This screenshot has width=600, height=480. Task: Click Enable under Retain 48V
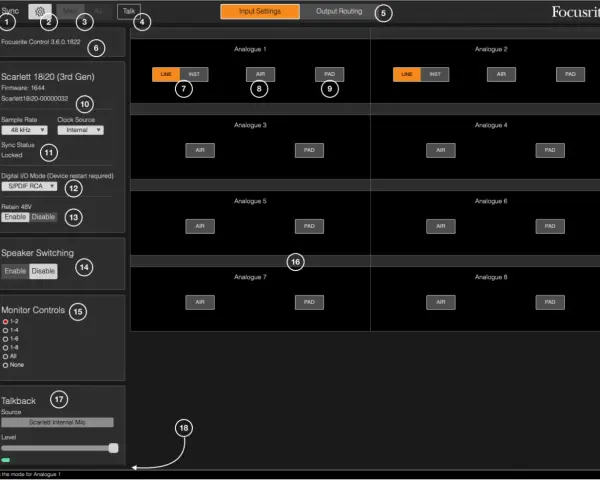click(15, 217)
